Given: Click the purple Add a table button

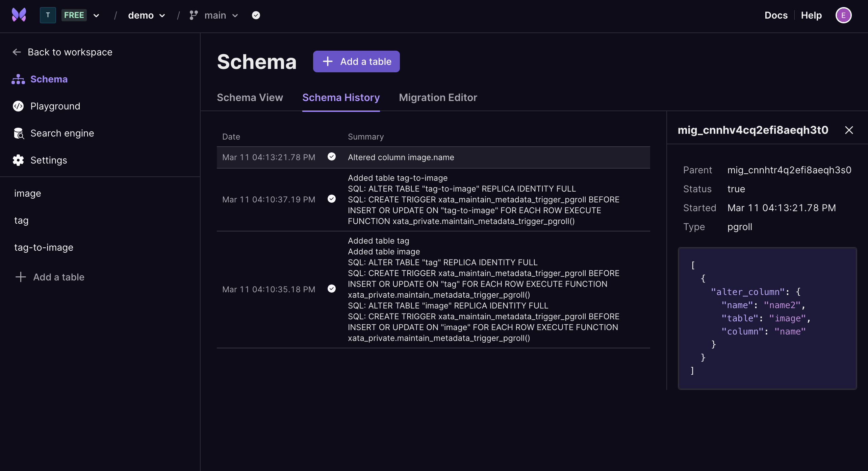Looking at the screenshot, I should (356, 61).
